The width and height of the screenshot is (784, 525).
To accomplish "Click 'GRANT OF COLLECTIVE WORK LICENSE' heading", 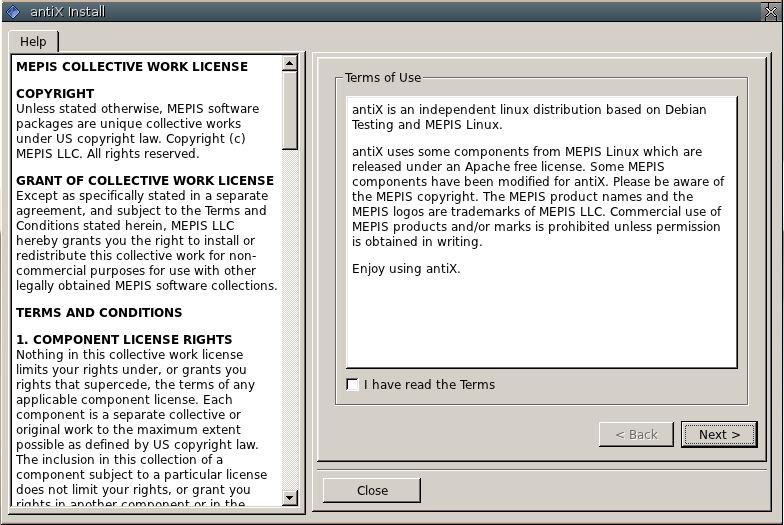I will pos(145,180).
